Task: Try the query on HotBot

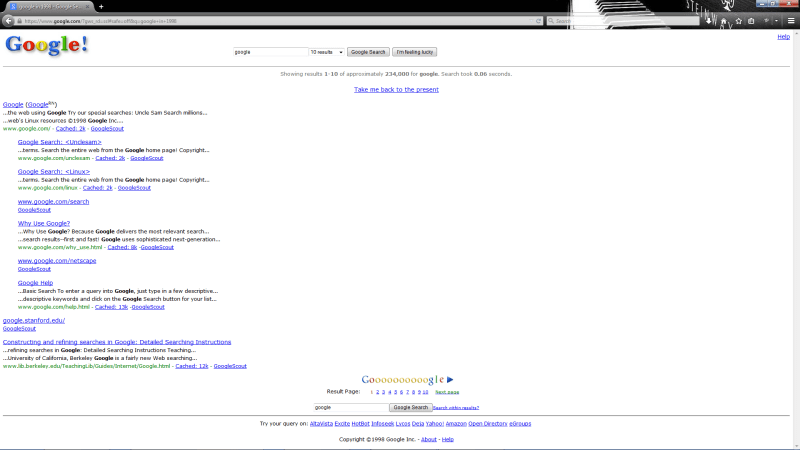Action: 360,423
